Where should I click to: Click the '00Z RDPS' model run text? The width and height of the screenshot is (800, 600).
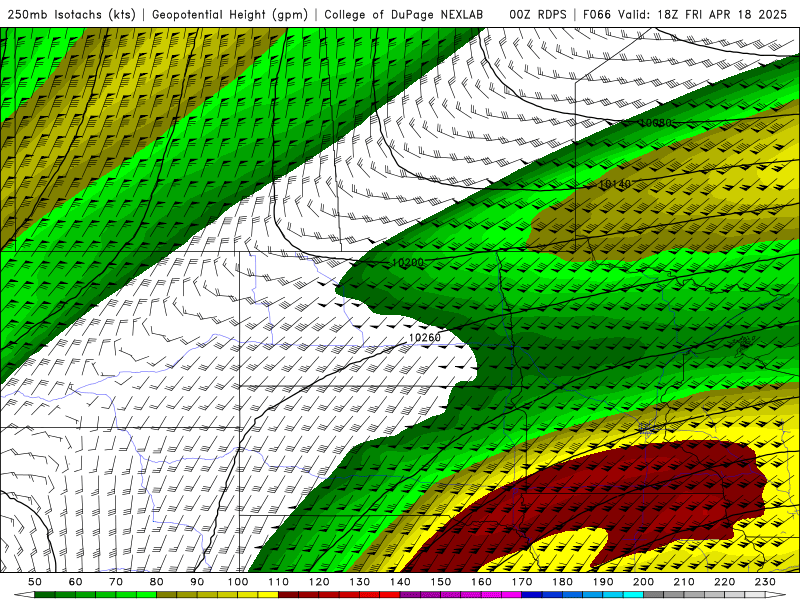tap(537, 14)
